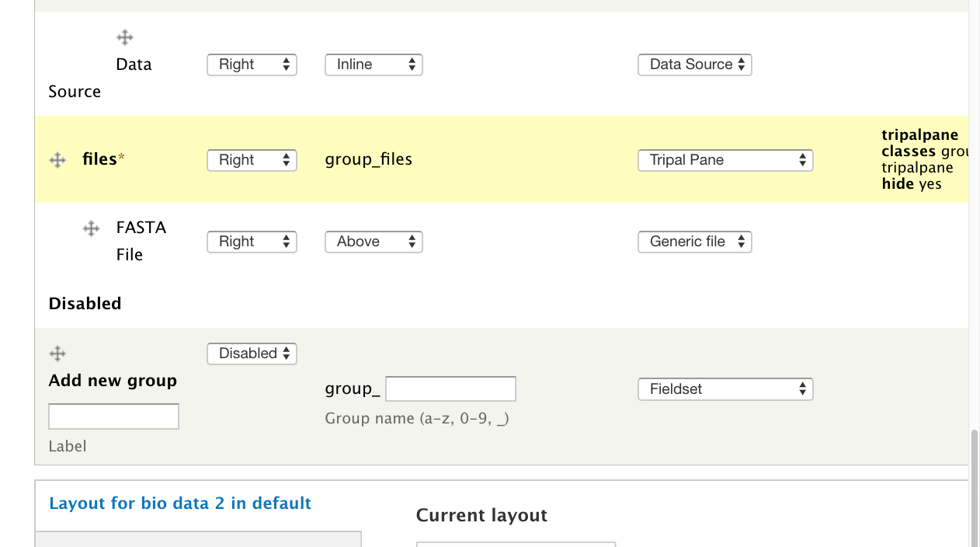Viewport: 980px width, 547px height.
Task: Open Layout for bio data 2 in default tab
Action: click(x=180, y=503)
